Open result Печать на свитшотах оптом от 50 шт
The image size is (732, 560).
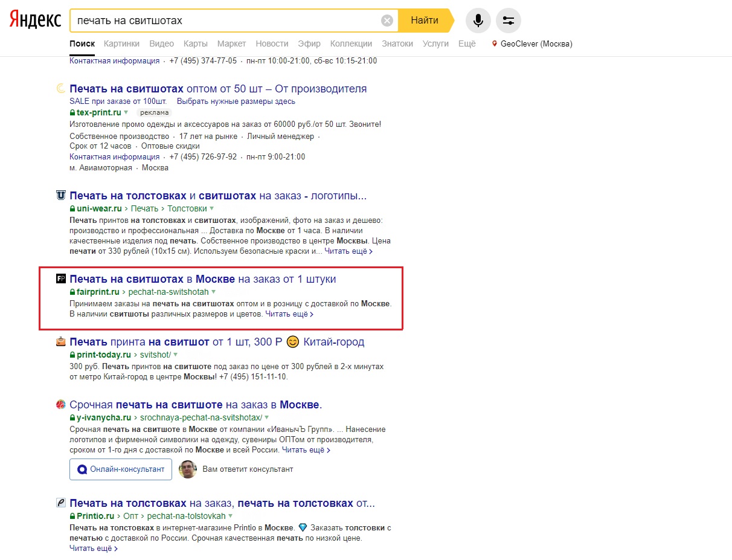[218, 89]
